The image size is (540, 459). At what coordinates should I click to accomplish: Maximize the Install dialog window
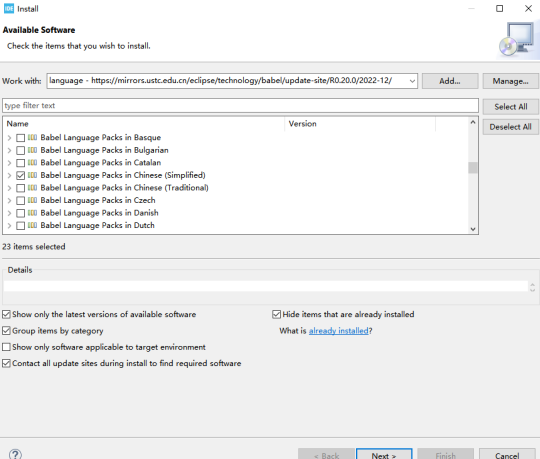(499, 9)
